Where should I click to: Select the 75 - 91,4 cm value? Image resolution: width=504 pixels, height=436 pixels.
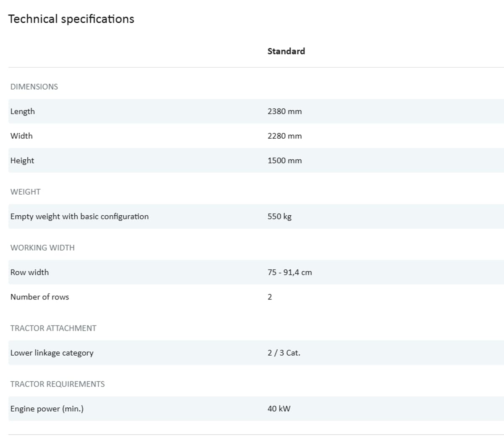pos(289,272)
